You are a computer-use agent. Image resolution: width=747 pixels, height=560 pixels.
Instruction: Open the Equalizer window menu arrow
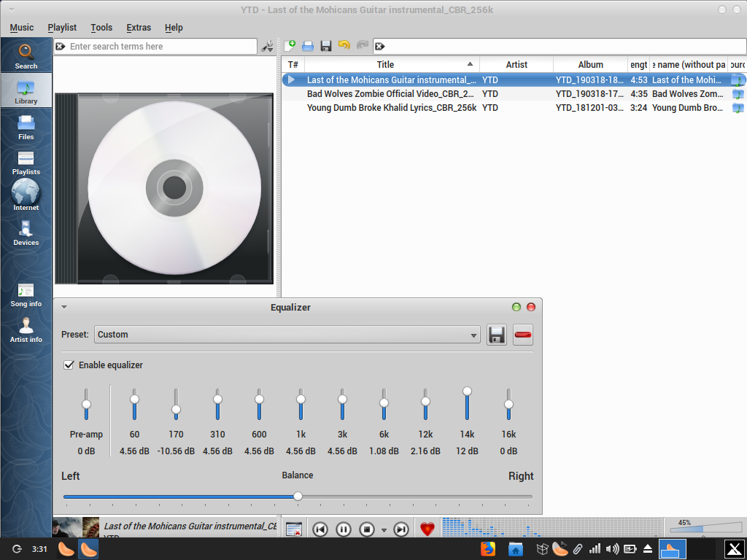click(x=64, y=307)
